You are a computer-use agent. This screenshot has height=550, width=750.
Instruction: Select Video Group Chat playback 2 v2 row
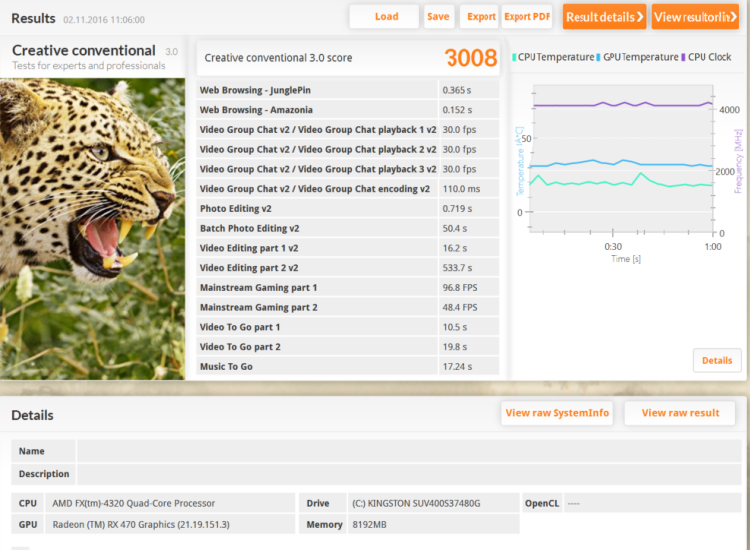[x=348, y=149]
